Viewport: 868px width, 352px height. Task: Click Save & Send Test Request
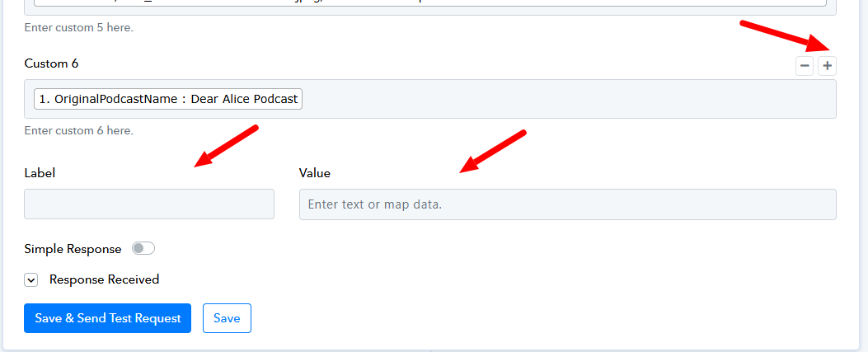coord(107,318)
